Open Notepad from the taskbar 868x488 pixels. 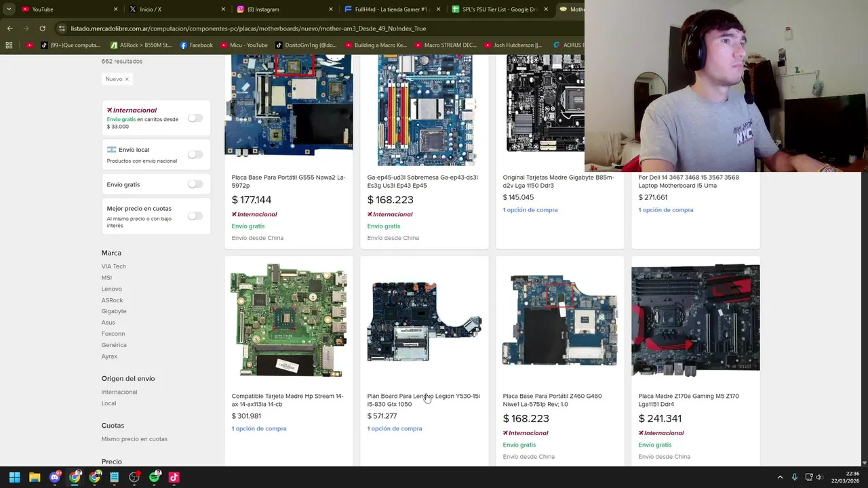click(x=115, y=477)
